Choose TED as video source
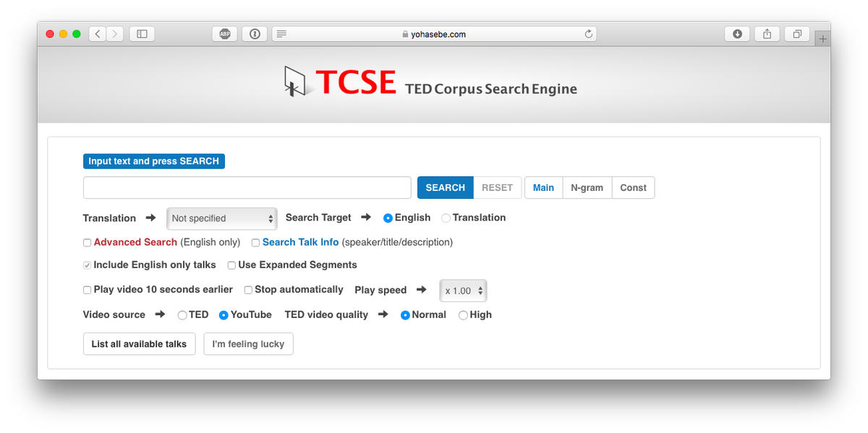This screenshot has width=868, height=433. click(x=182, y=315)
